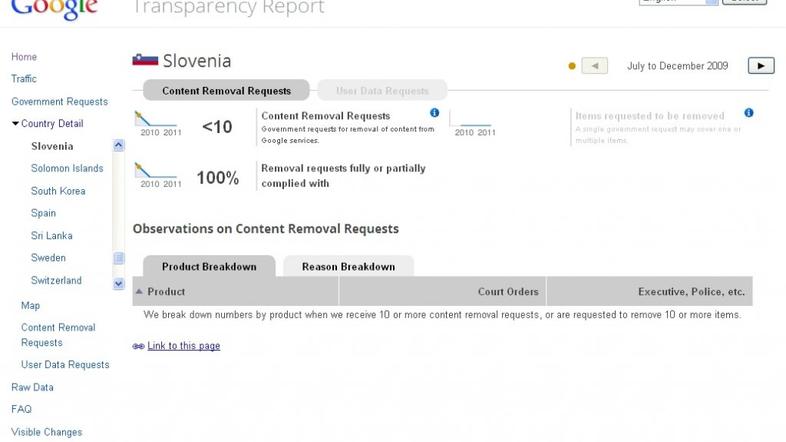Click the orange dot beside the period selector
The height and width of the screenshot is (442, 786).
coord(572,67)
